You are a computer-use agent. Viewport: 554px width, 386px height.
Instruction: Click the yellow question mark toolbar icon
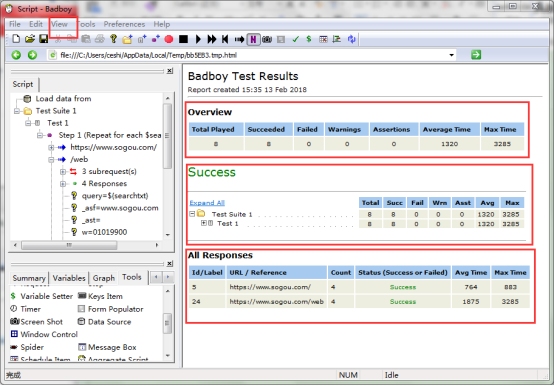coord(113,39)
